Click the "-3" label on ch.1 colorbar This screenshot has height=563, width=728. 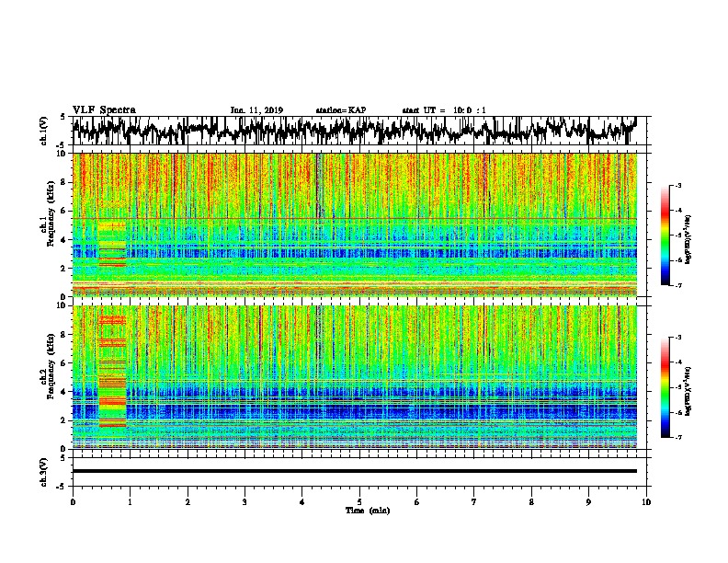tap(678, 186)
